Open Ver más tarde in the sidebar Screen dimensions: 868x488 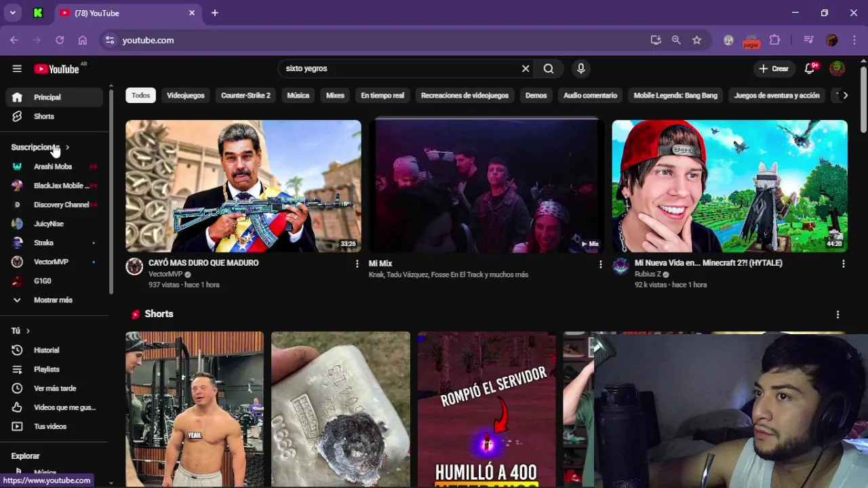[54, 388]
